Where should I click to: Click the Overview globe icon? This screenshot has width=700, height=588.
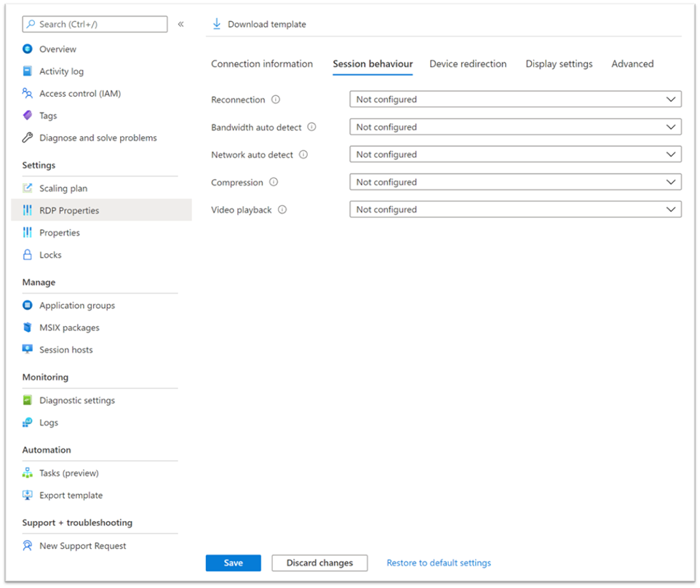click(x=27, y=49)
